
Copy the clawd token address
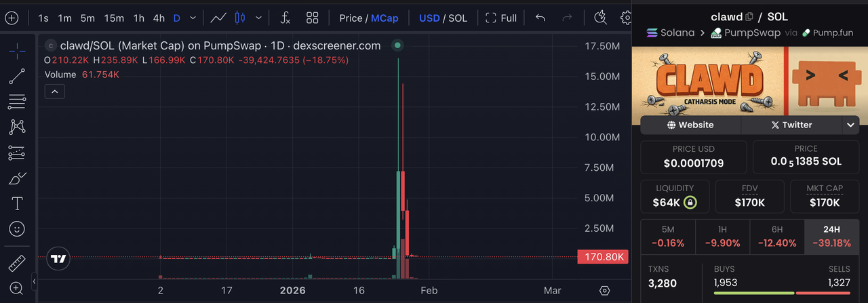coord(749,17)
